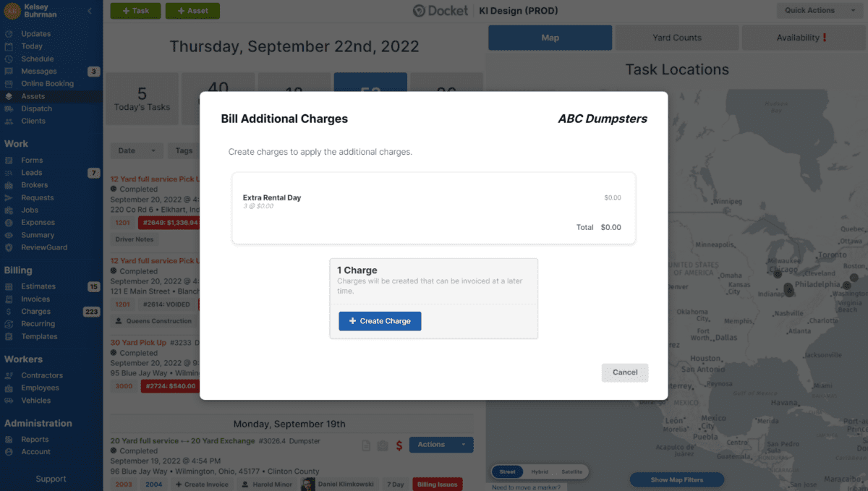Click Create Invoice on 20 Yard task
Screen dimensions: 868x491
pos(202,484)
